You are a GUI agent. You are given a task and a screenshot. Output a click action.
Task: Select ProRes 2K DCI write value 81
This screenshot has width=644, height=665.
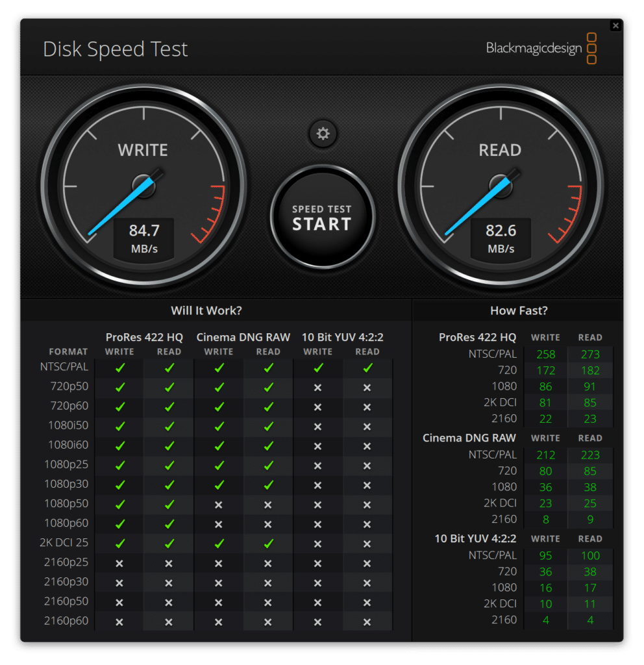tap(545, 403)
